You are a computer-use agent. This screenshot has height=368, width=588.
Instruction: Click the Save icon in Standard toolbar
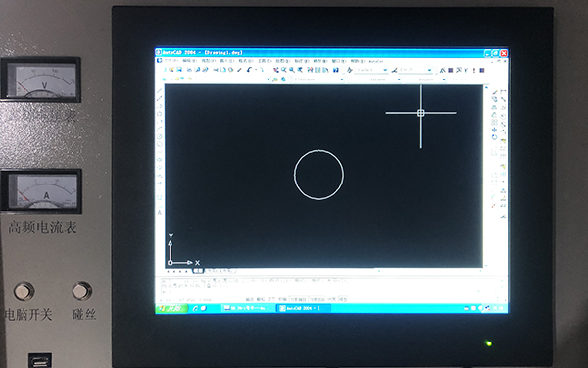179,70
